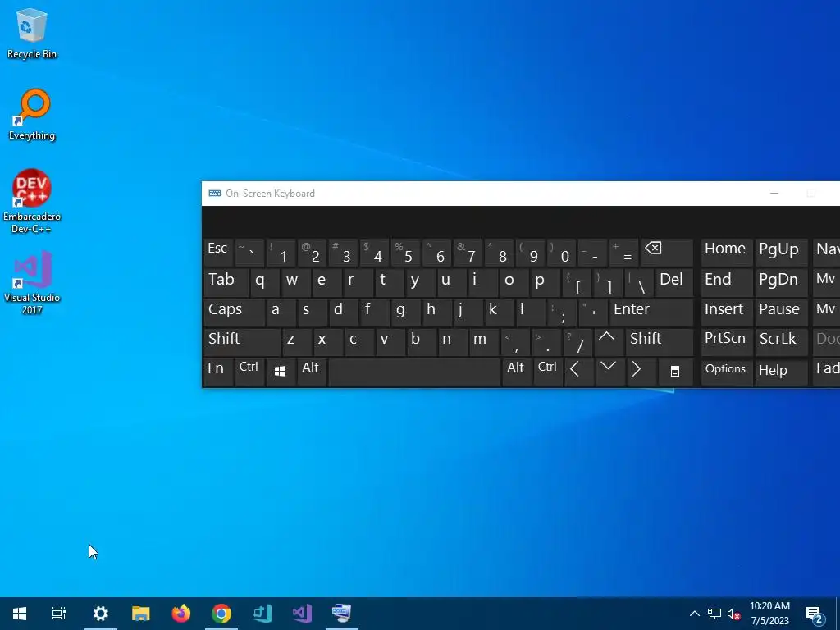
Task: Open Settings from the taskbar gear icon
Action: coord(101,614)
